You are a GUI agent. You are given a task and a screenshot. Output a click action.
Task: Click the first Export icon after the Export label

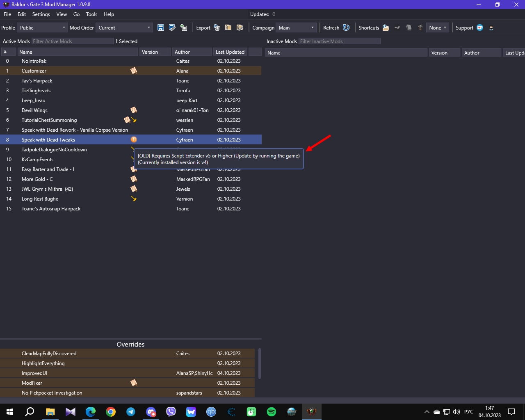click(217, 27)
